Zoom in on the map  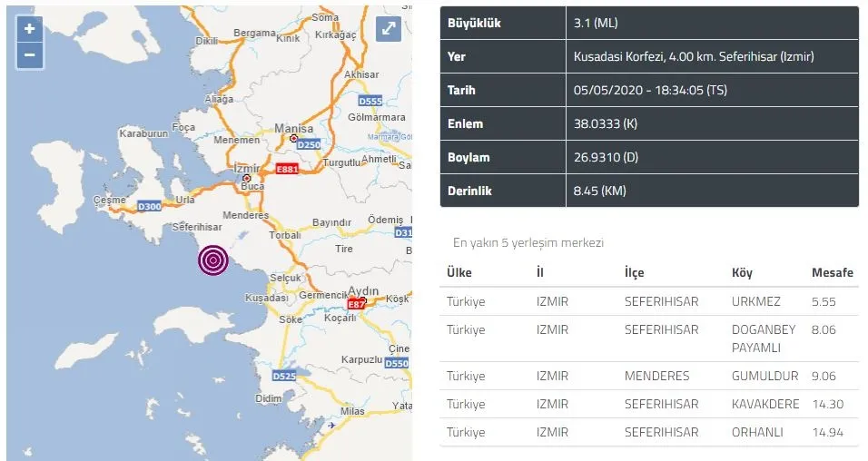(x=30, y=29)
